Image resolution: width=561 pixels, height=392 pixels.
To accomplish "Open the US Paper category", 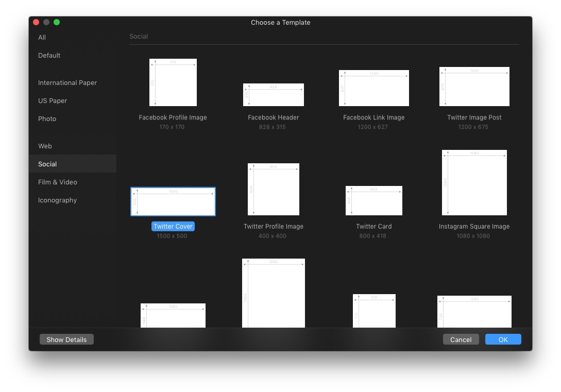I will point(53,101).
